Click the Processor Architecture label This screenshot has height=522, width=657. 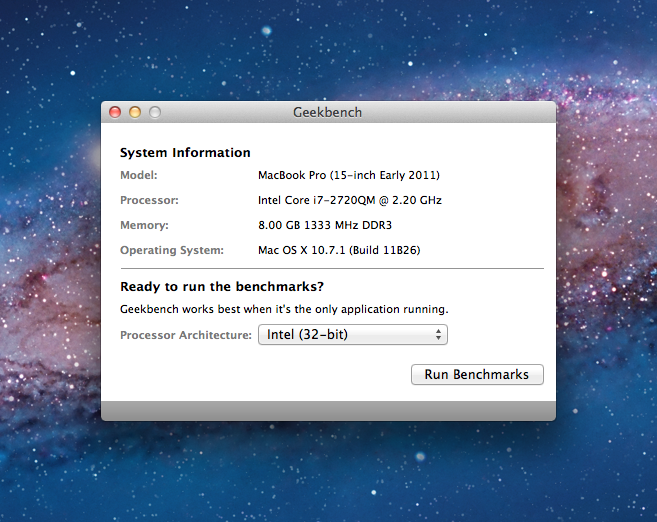point(186,335)
